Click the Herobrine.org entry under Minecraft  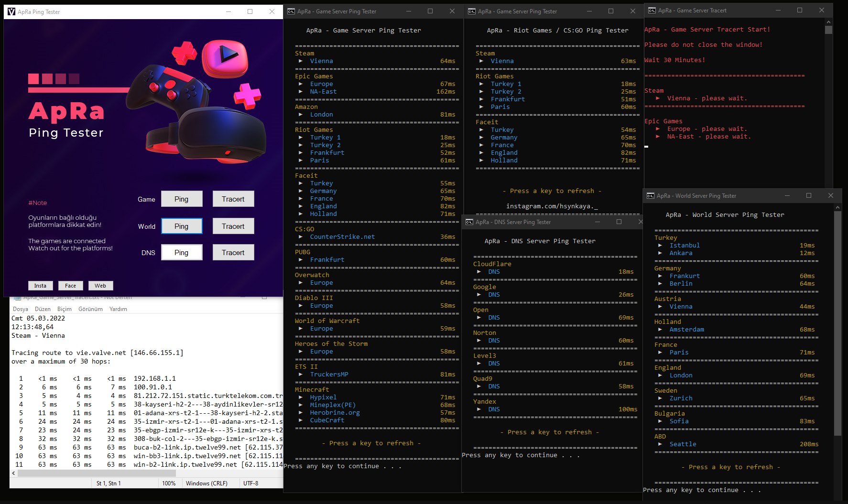coord(335,413)
